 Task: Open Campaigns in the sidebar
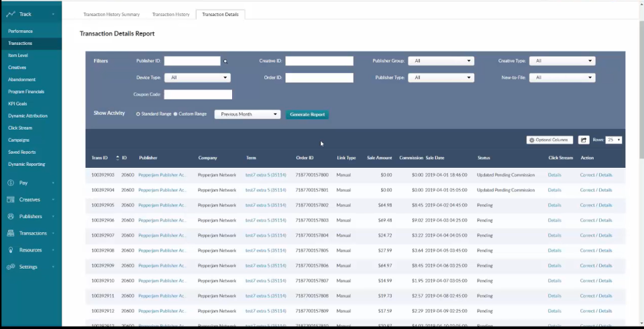point(19,140)
